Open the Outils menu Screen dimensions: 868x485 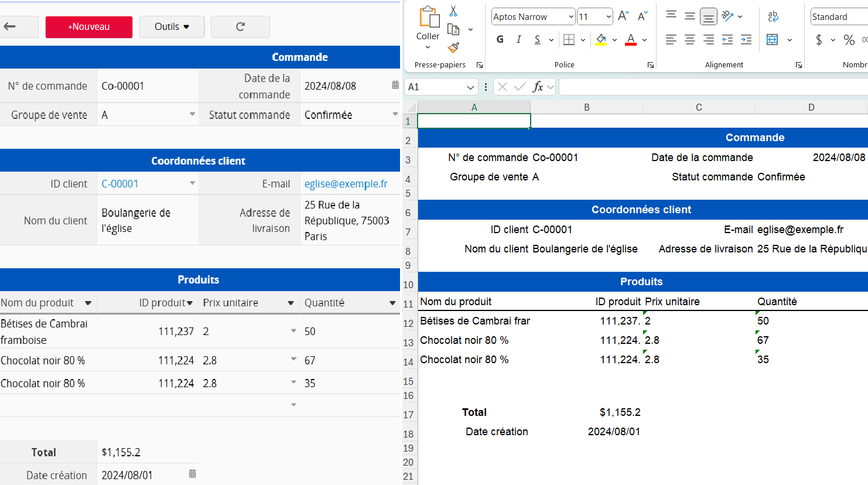coord(172,26)
